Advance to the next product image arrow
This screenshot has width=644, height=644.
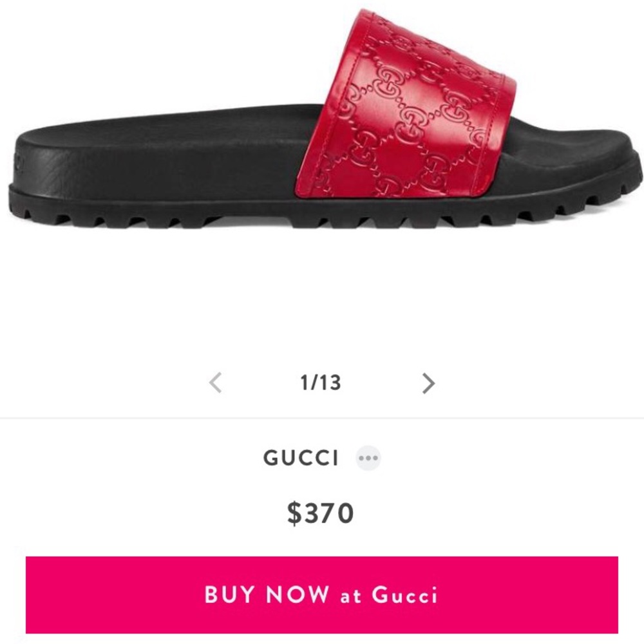pyautogui.click(x=428, y=383)
